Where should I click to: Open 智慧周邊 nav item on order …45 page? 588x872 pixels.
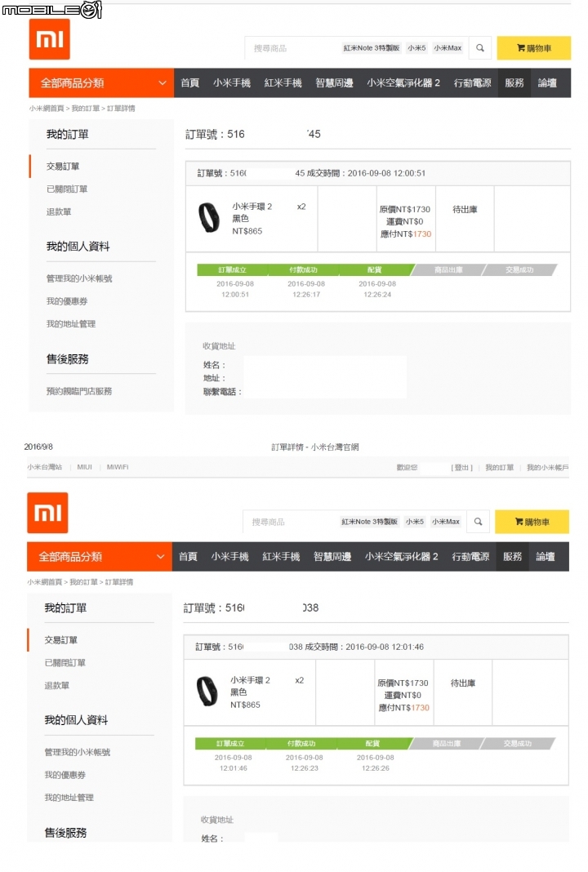334,82
